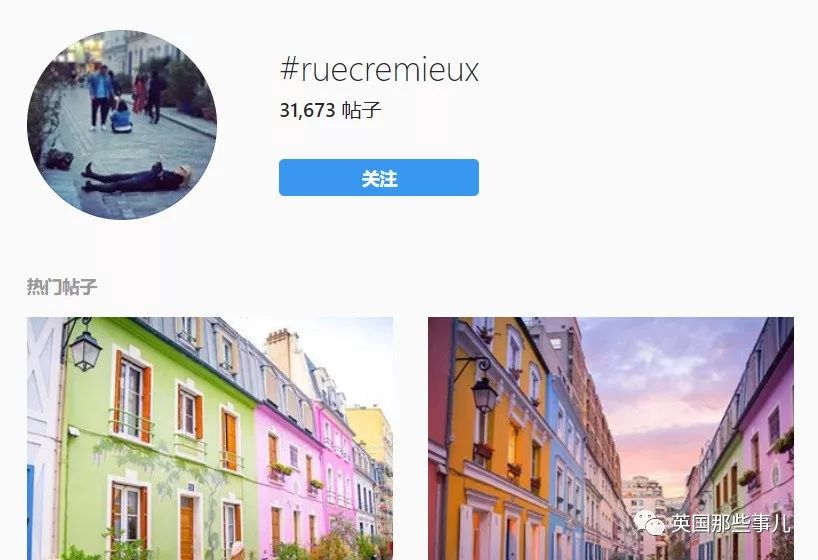The width and height of the screenshot is (818, 560).
Task: Click the number 31,673
Action: tap(307, 110)
